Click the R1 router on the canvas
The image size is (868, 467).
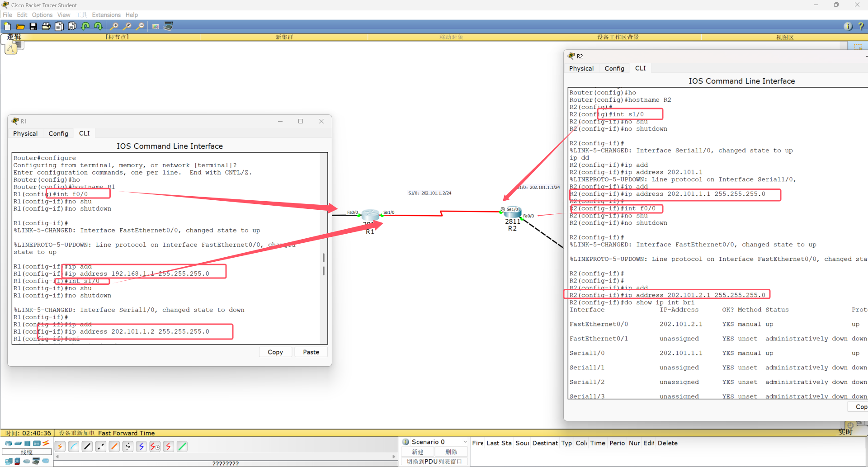click(x=370, y=216)
